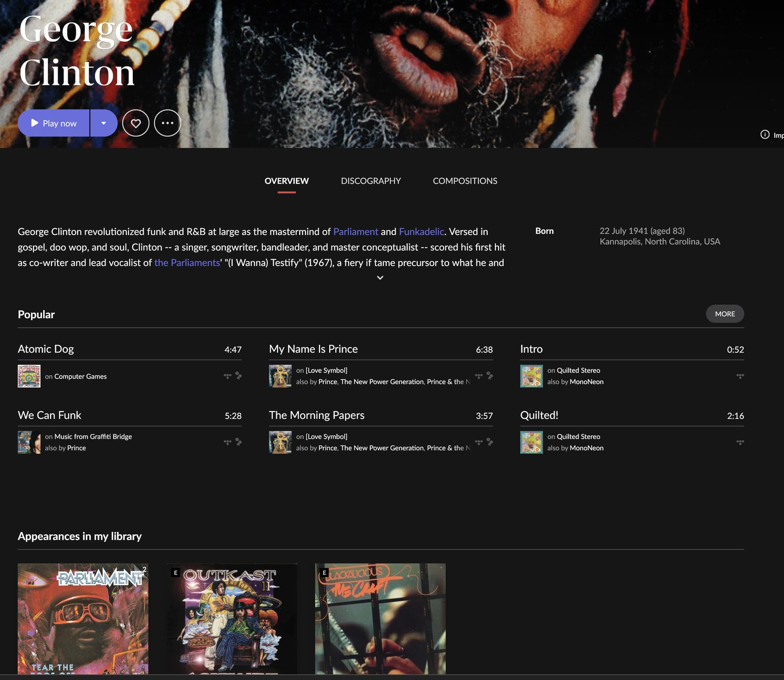Screen dimensions: 784x680
Task: Open Love Symbol art beside The Morning Papers
Action: click(280, 442)
